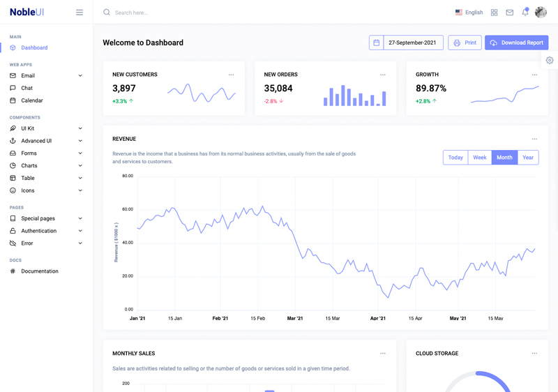This screenshot has width=558, height=392.
Task: Click the calendar icon beside date
Action: pyautogui.click(x=377, y=43)
